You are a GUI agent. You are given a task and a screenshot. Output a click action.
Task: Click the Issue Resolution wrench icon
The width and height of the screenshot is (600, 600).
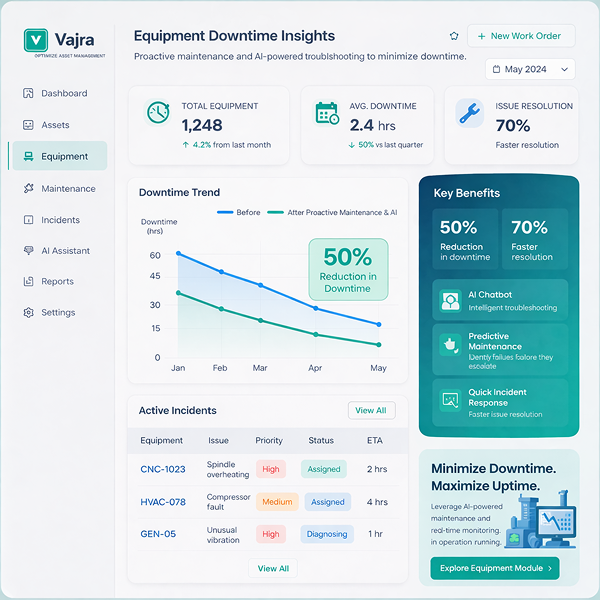tap(470, 112)
